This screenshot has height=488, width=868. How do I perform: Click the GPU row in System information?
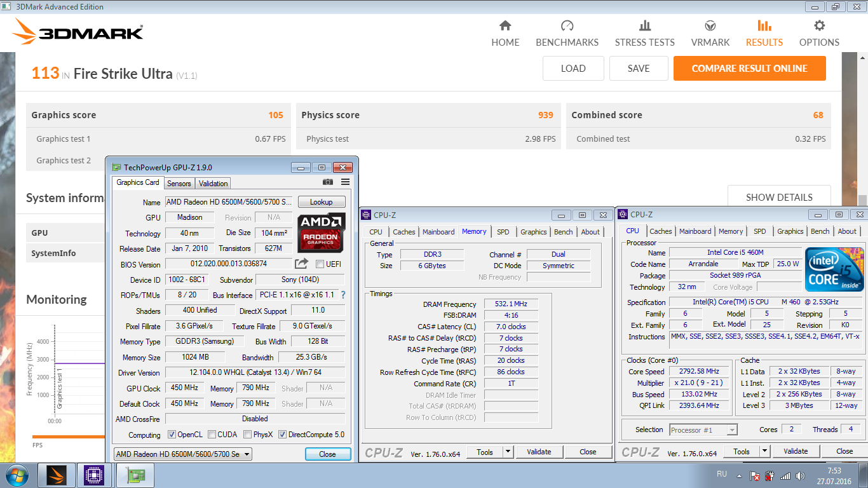coord(65,233)
